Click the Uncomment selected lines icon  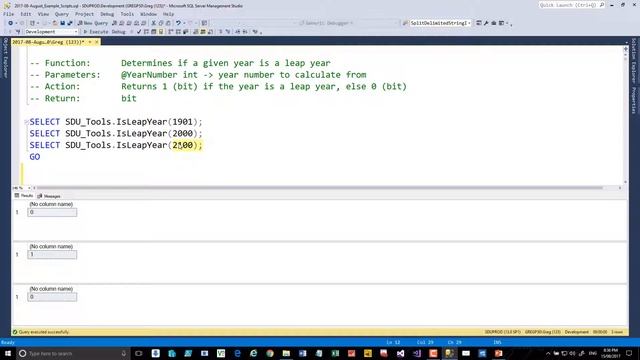pos(228,31)
